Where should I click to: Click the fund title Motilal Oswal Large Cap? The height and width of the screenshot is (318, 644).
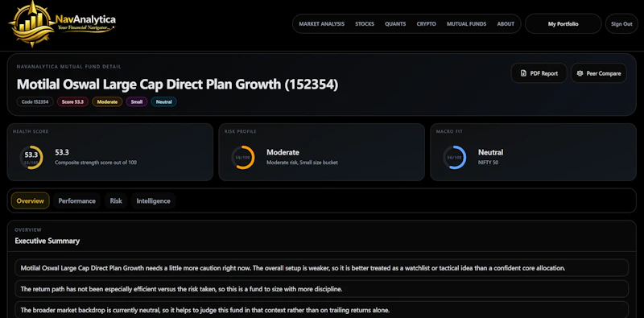[177, 85]
